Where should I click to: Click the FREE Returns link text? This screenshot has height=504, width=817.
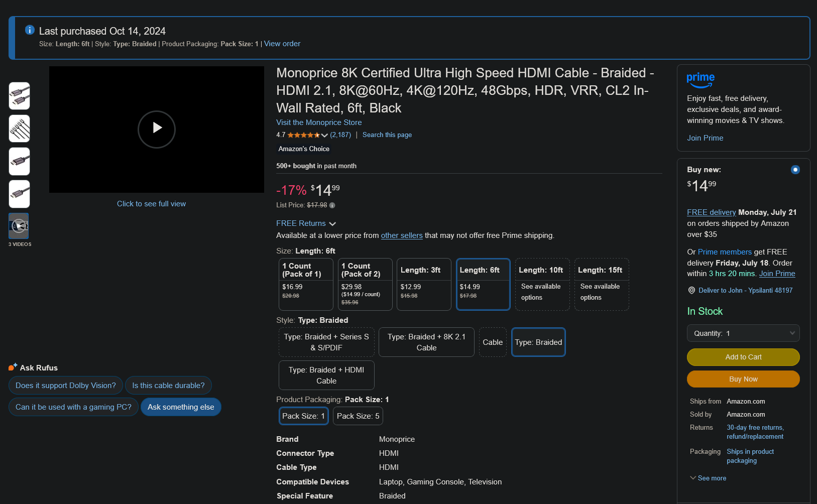(x=301, y=223)
